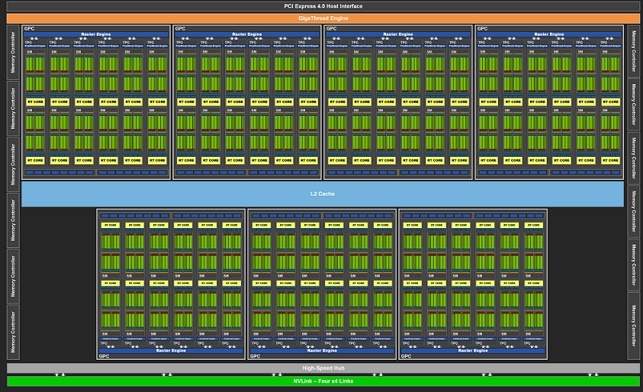Image resolution: width=643 pixels, height=392 pixels.
Task: Click the bottom Memory Controller on the left side
Action: [13, 332]
